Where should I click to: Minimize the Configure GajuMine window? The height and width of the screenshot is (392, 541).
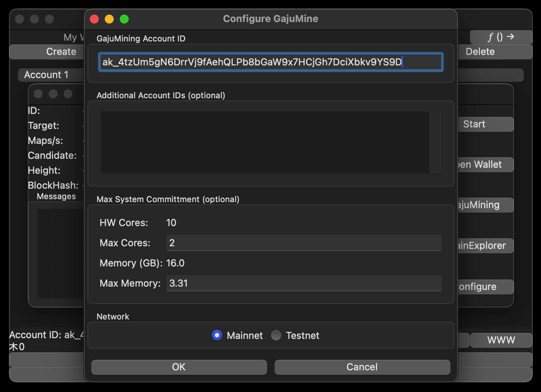tap(109, 19)
